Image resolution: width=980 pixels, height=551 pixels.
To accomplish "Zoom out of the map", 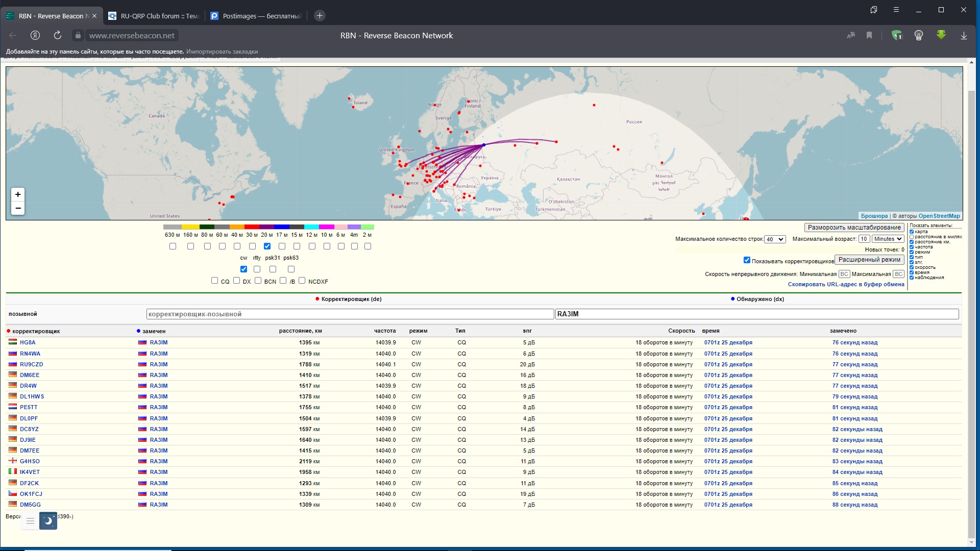I will point(18,208).
